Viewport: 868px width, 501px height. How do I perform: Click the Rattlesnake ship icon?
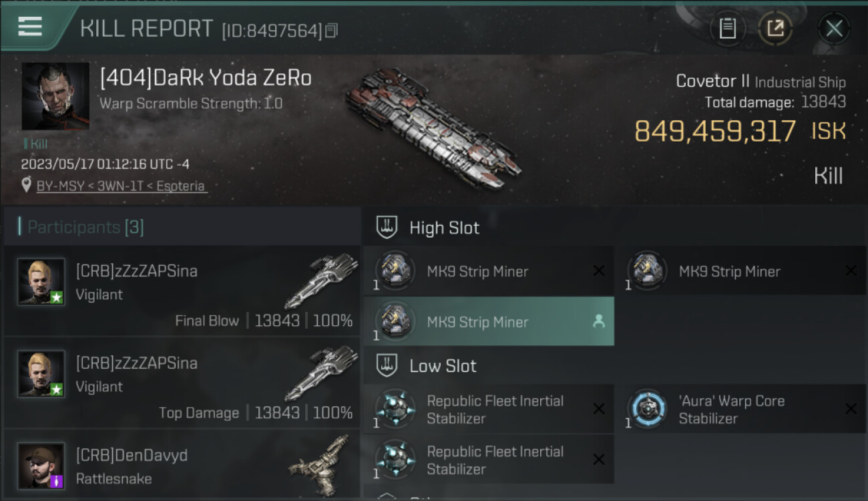320,461
